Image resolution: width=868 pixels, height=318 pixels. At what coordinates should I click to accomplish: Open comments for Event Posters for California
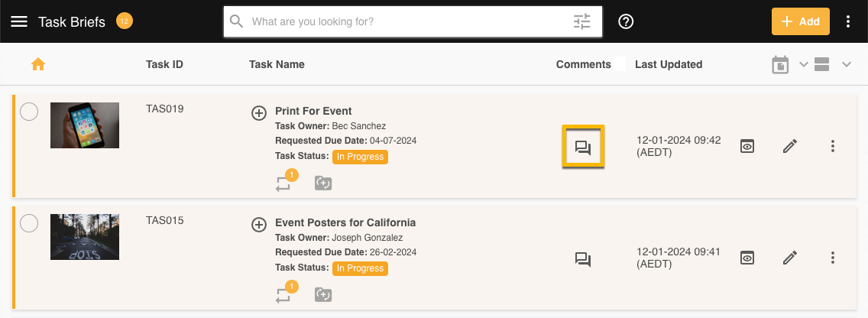click(x=583, y=259)
